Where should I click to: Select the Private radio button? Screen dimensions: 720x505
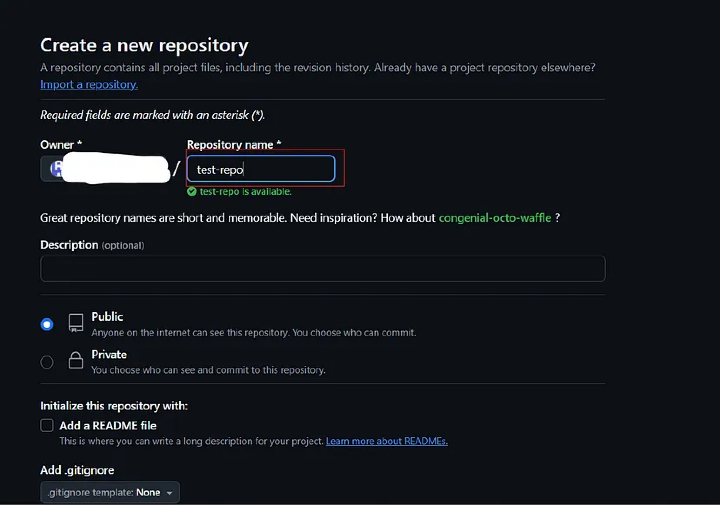tap(47, 362)
